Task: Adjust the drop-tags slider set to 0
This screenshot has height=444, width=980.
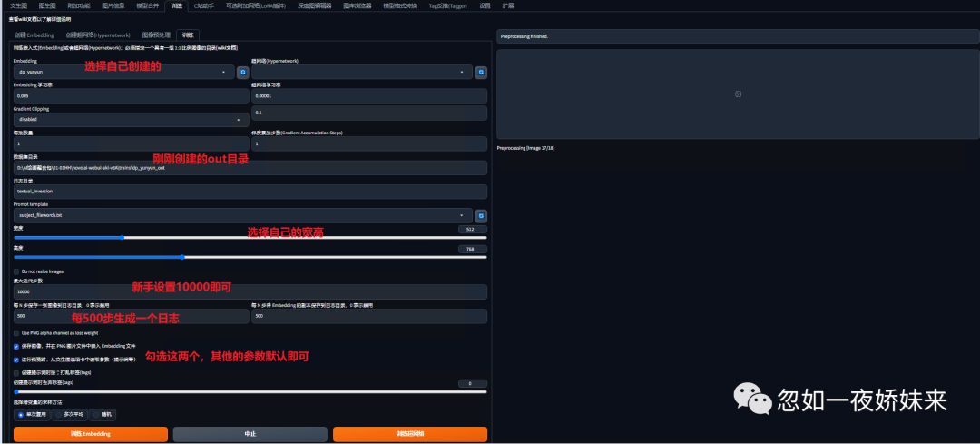Action: pyautogui.click(x=250, y=391)
